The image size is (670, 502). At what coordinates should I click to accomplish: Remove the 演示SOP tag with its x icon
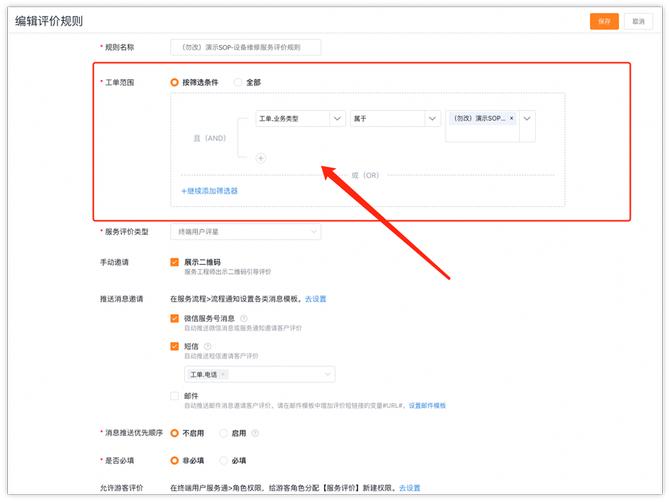pos(512,118)
